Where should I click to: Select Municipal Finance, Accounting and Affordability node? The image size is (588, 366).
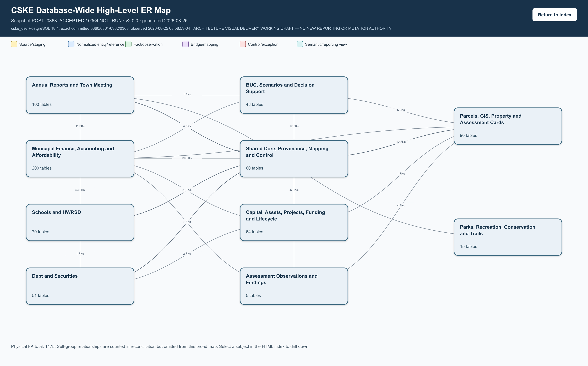point(80,159)
